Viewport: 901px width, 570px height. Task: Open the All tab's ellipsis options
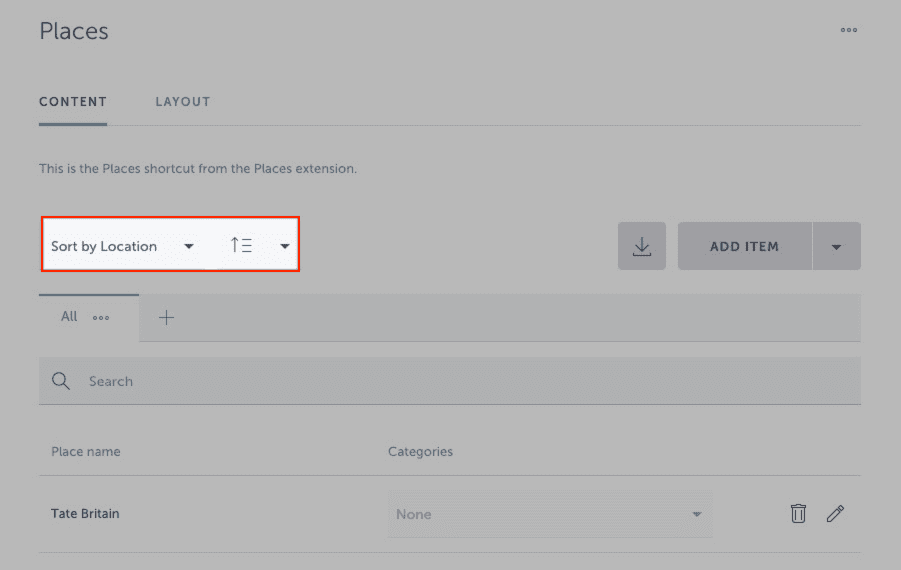(101, 318)
